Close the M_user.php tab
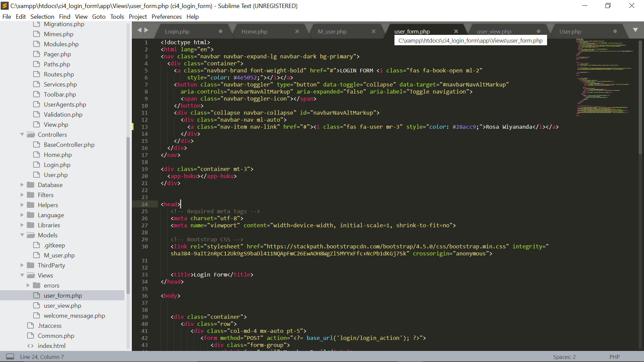644x362 pixels. pos(373,31)
